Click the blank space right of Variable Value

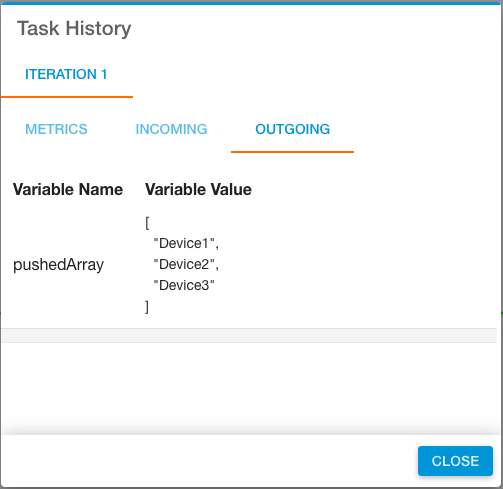pyautogui.click(x=373, y=189)
